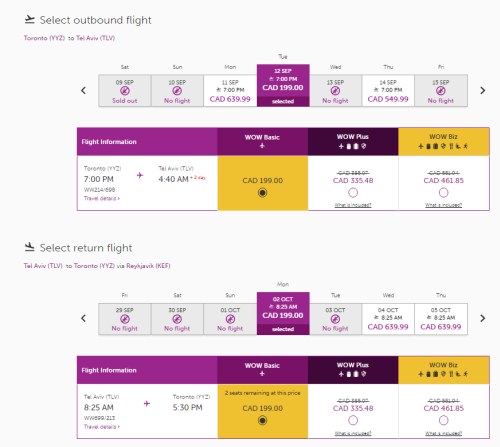Select return WOW Plus CAD 335.48 fare
Viewport: 500px width, 447px height.
click(x=353, y=420)
